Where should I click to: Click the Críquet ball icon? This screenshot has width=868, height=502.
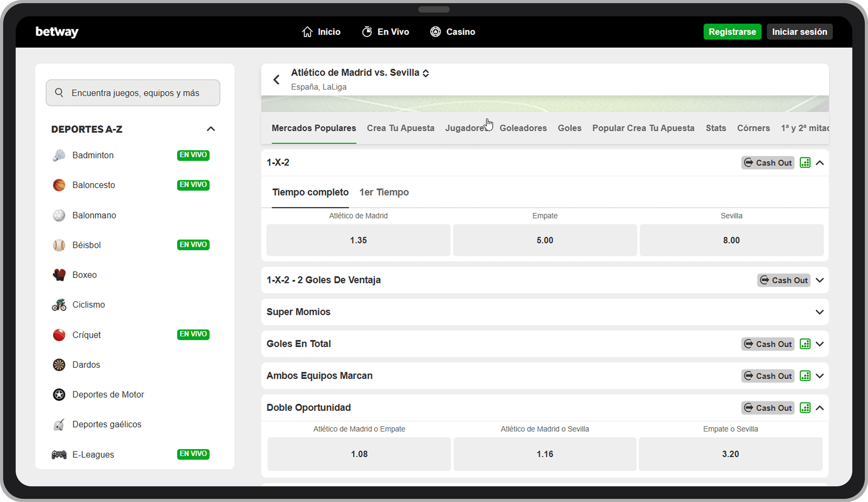click(59, 335)
